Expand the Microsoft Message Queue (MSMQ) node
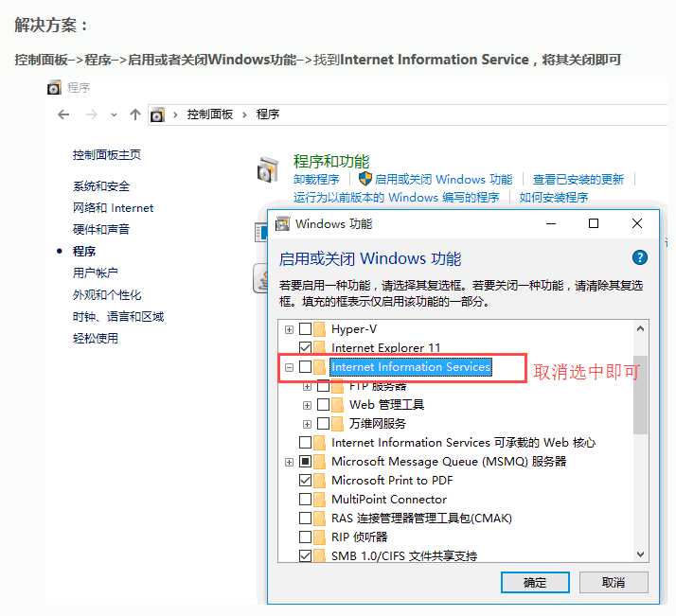The image size is (676, 616). (289, 462)
